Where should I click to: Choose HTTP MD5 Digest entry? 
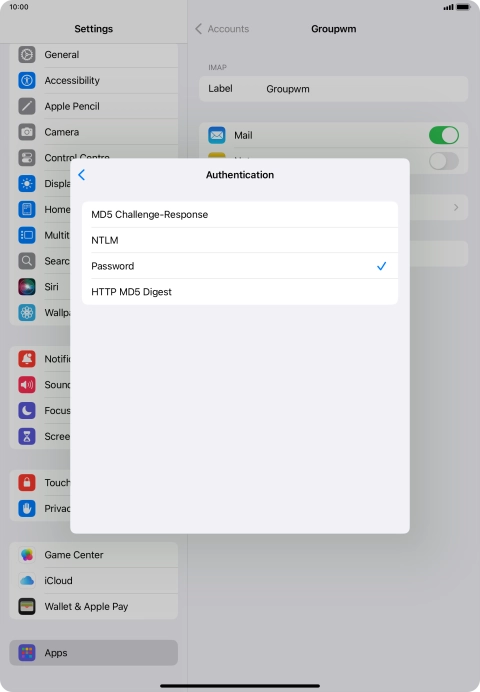(240, 292)
